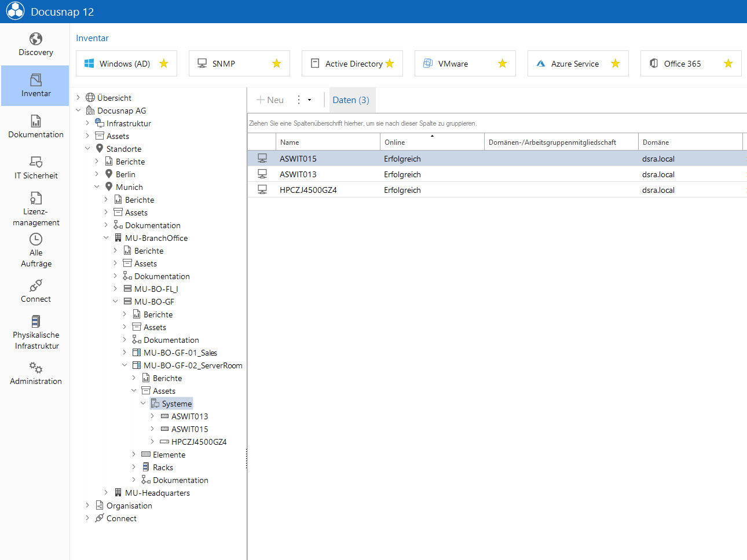Click MU-BO-GF-02_ServerRoom room icon

137,365
